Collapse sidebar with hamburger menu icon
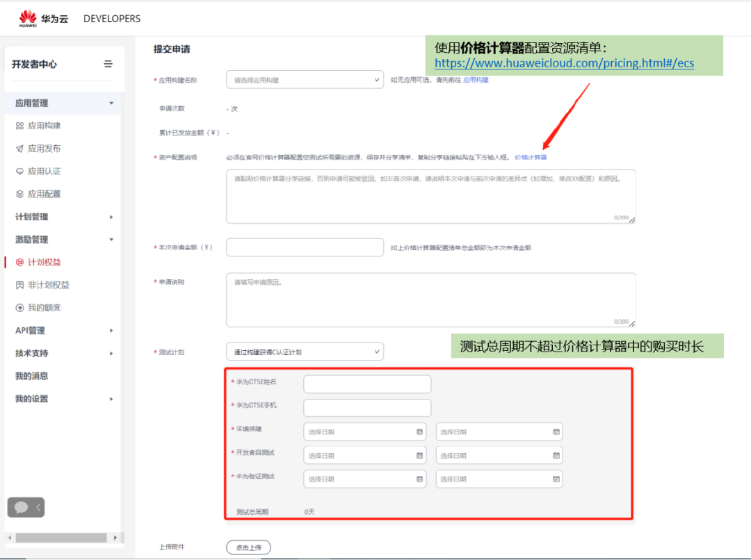Image resolution: width=751 pixels, height=560 pixels. pos(108,64)
